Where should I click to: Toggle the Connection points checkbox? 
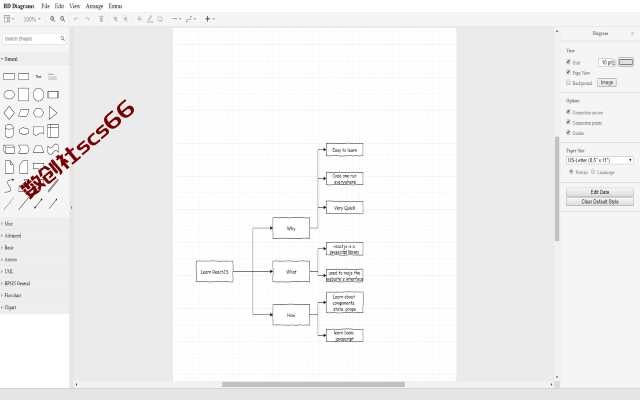click(568, 122)
